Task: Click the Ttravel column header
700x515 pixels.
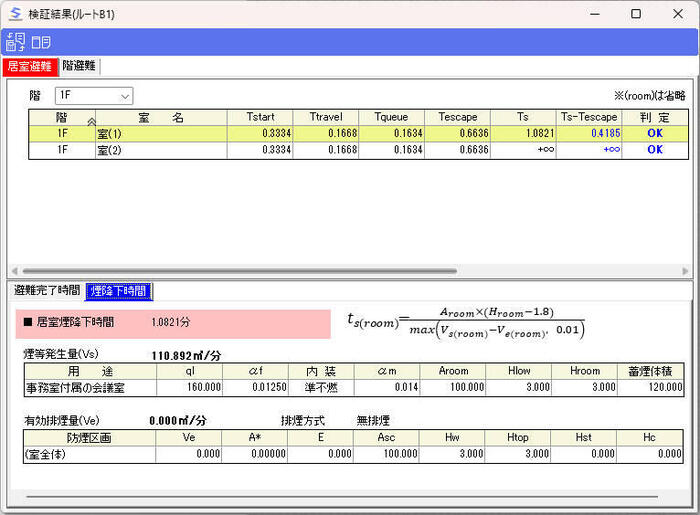Action: (x=326, y=117)
